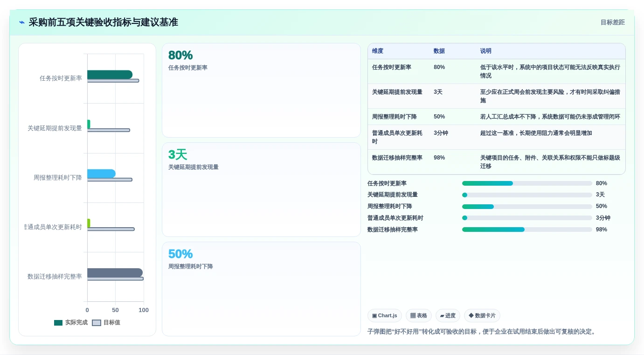644x355 pixels.
Task: Click the lightning icon beside the title
Action: pyautogui.click(x=22, y=22)
